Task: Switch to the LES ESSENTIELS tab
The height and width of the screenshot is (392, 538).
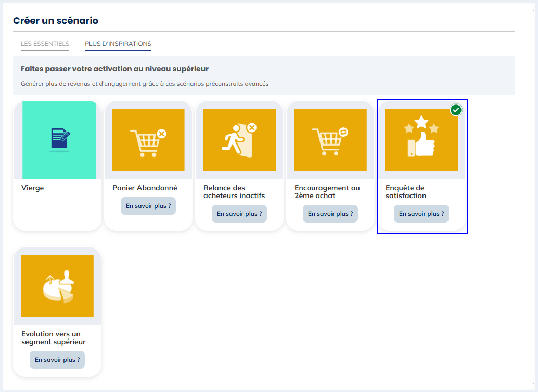Action: tap(45, 44)
